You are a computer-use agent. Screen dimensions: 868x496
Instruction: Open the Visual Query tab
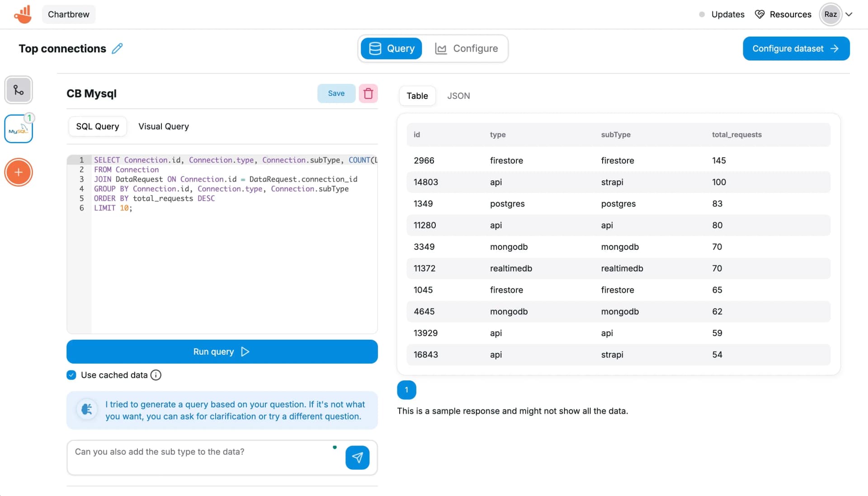click(164, 126)
